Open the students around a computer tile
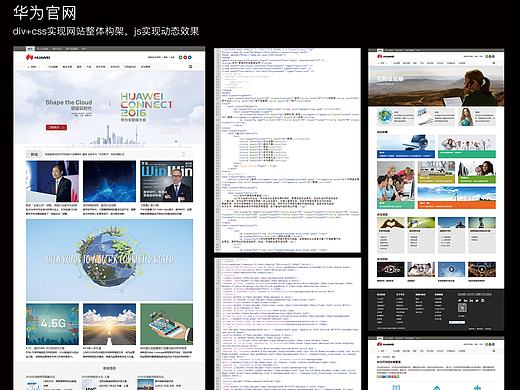The height and width of the screenshot is (390, 520). click(396, 185)
